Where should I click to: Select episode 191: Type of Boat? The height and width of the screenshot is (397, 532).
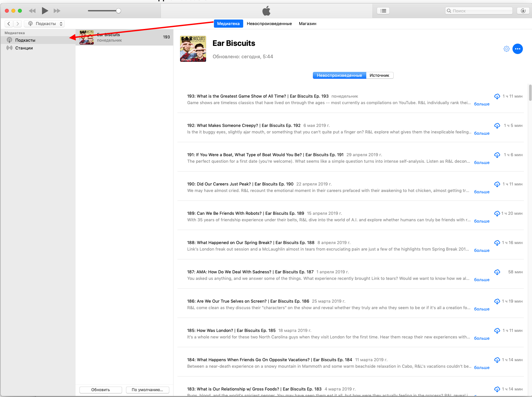pos(265,155)
